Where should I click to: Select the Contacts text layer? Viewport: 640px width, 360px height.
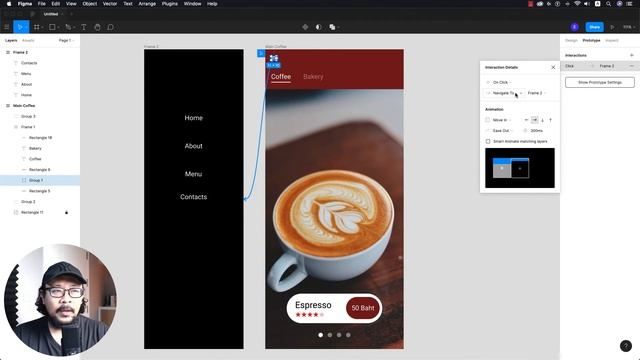pos(40,63)
